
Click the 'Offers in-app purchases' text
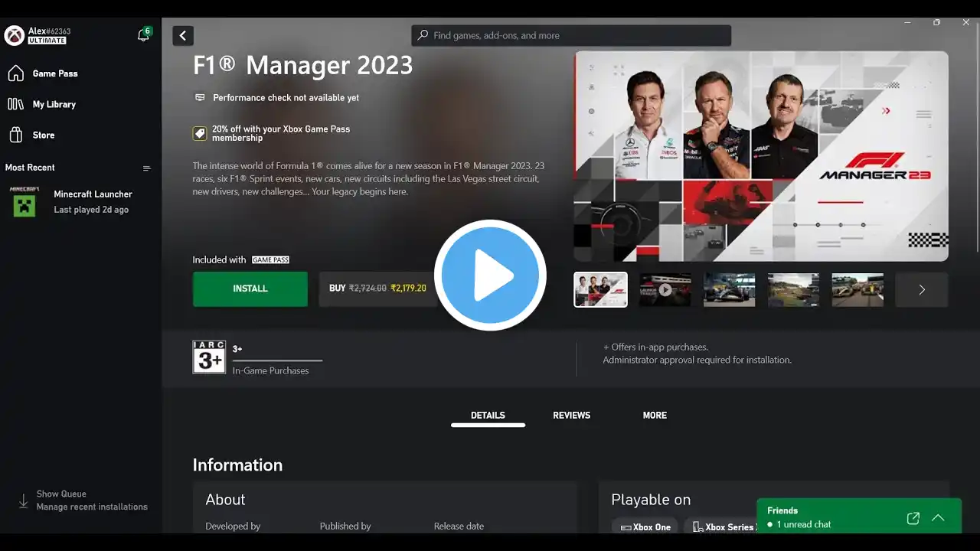tap(655, 347)
